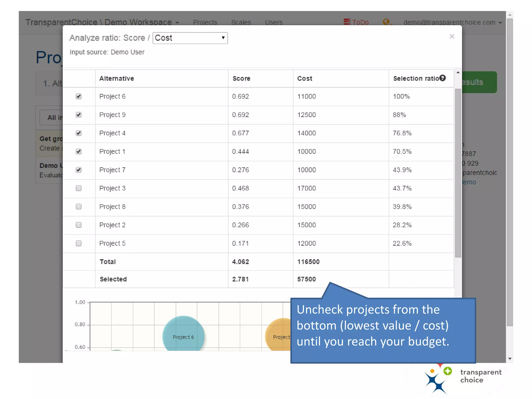Click the Selection ratio help icon
532x399 pixels.
click(443, 78)
